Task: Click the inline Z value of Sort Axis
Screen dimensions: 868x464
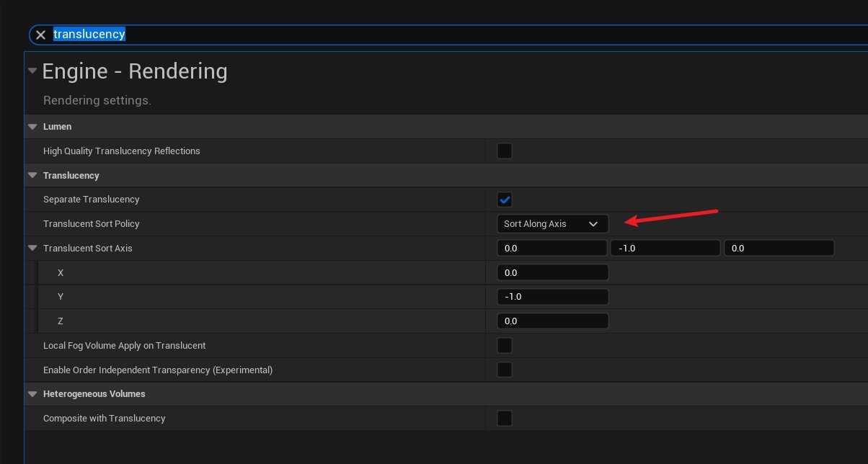Action: 779,249
